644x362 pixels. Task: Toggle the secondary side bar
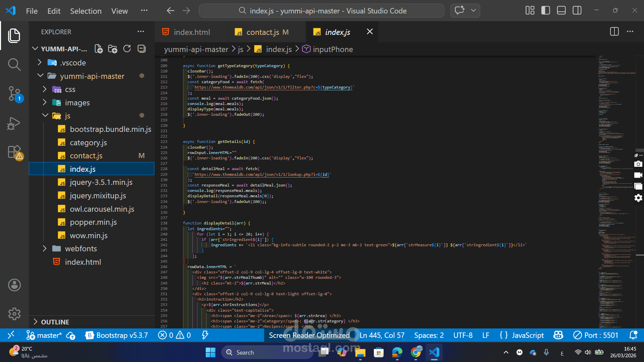point(577,11)
